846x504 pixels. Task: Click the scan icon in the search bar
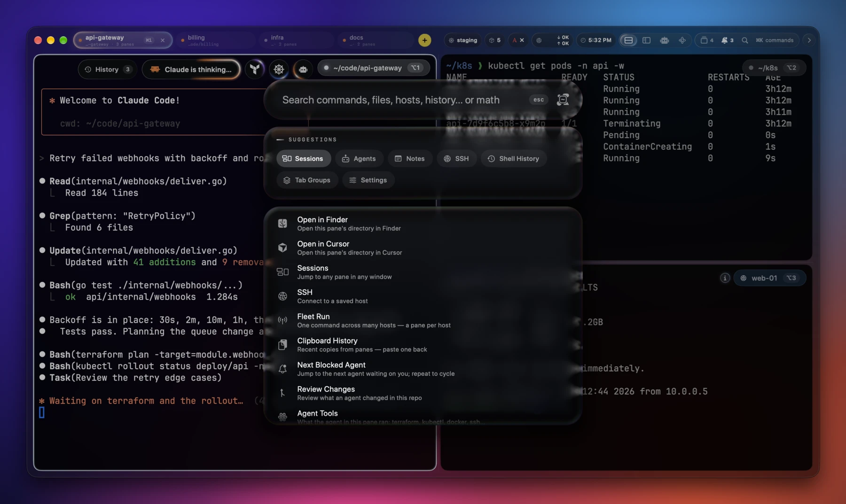[x=563, y=100]
